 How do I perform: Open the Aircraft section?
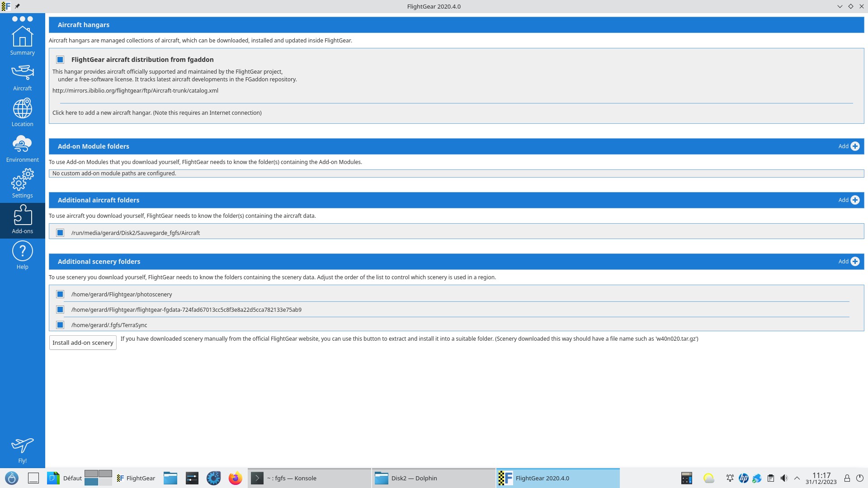pos(22,78)
